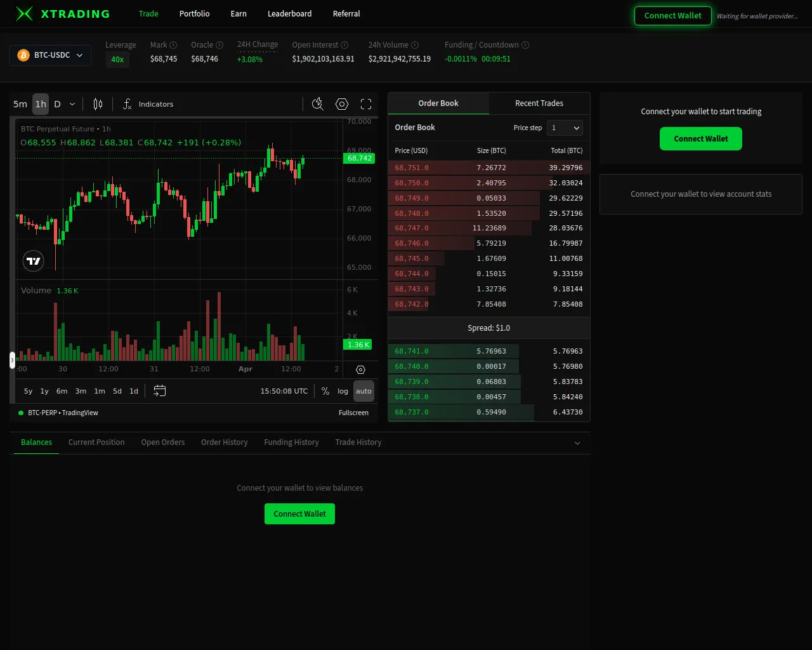Image resolution: width=812 pixels, height=650 pixels.
Task: Select the 40x leverage setting
Action: point(117,60)
